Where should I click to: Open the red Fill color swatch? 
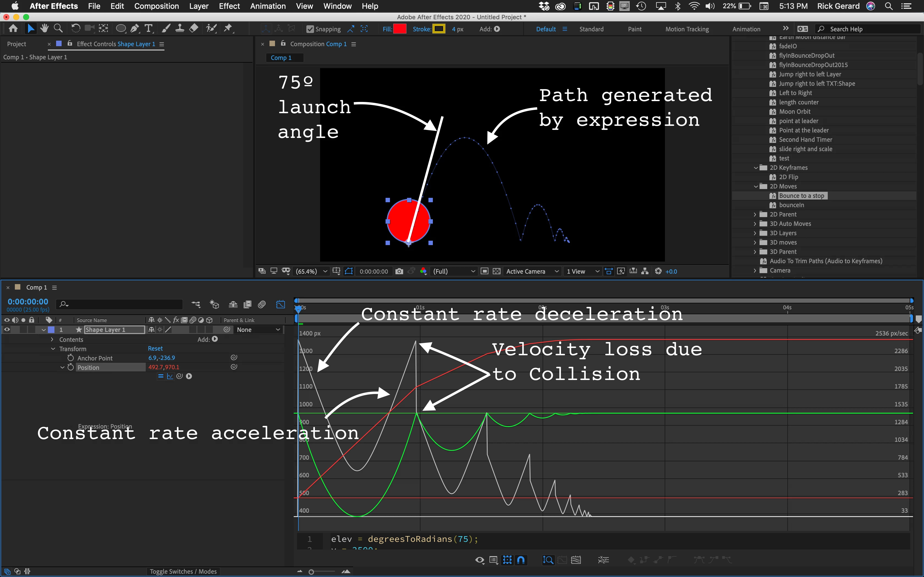click(399, 29)
